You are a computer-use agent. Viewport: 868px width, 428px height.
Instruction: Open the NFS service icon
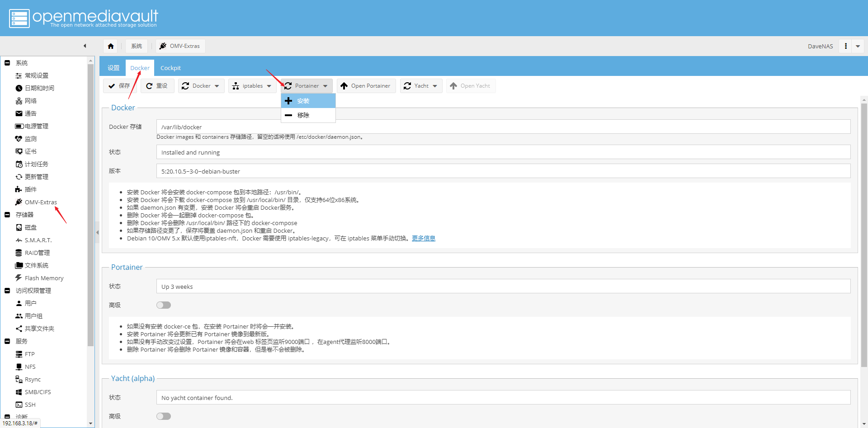point(19,367)
